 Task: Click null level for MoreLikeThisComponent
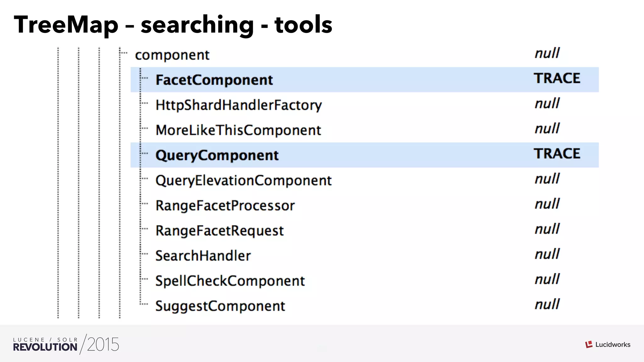[x=547, y=129]
